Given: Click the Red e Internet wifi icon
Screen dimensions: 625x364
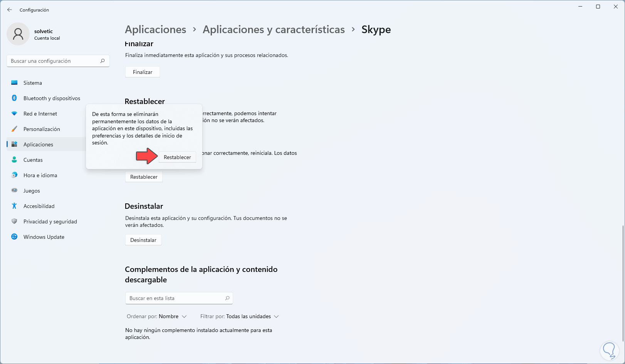Looking at the screenshot, I should pos(14,114).
